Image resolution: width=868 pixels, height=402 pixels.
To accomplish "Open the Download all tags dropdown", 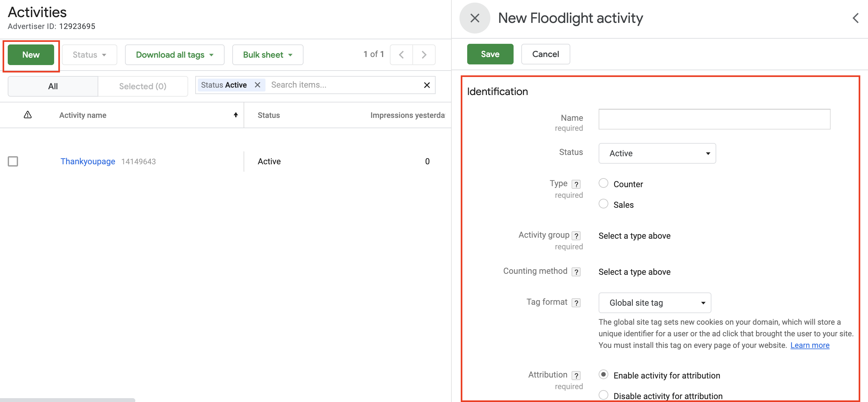I will pyautogui.click(x=175, y=54).
